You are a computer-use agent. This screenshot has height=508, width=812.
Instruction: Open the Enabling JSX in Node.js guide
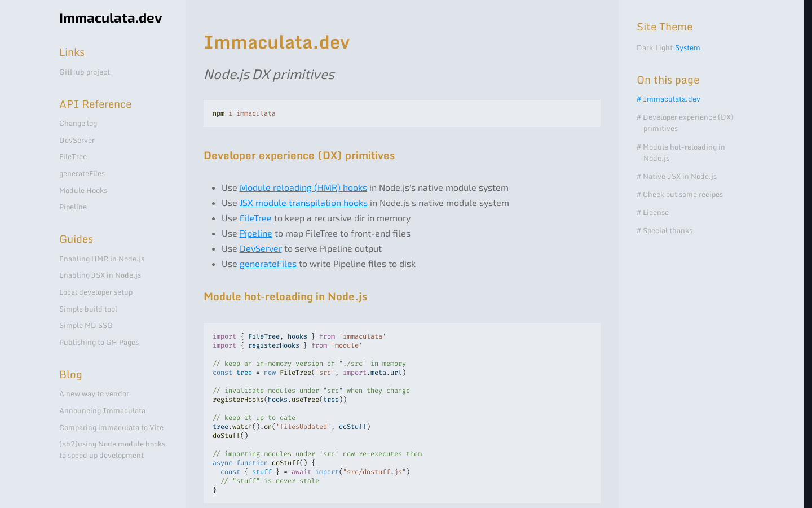(x=100, y=275)
